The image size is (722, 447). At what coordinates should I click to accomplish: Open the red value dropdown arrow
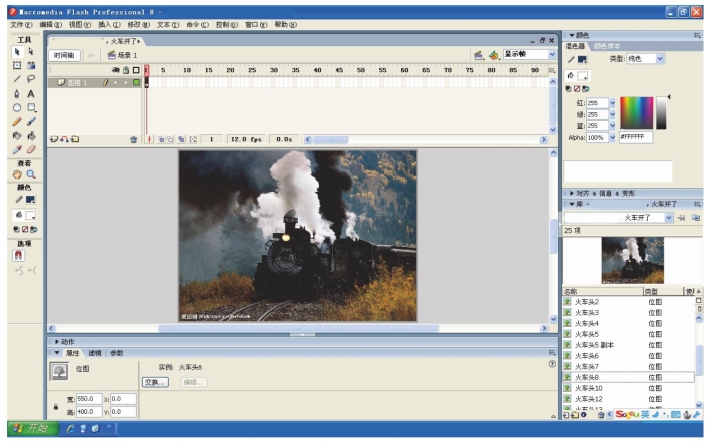(612, 103)
